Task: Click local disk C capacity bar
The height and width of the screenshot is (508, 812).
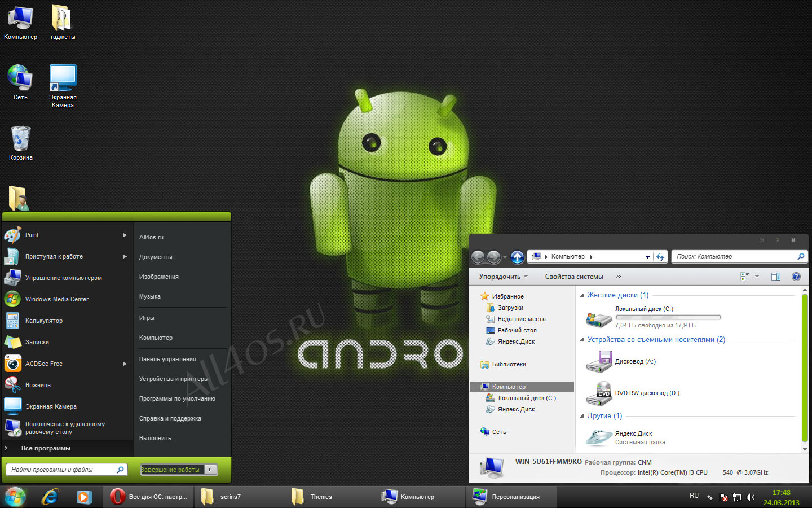Action: (x=668, y=317)
